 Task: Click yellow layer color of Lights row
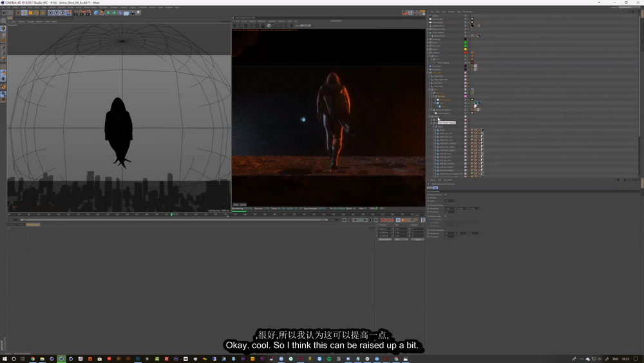tap(466, 50)
